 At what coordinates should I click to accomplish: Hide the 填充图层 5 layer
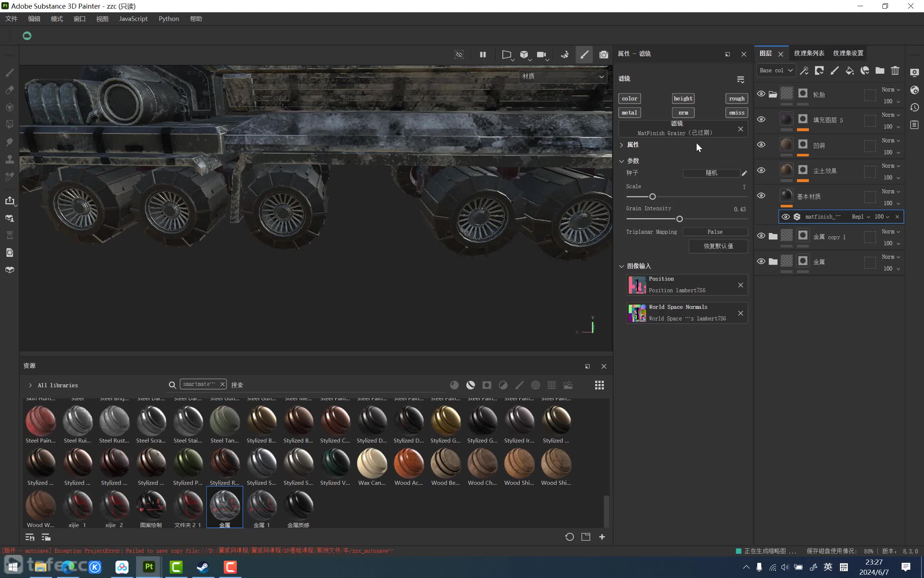[x=761, y=119]
